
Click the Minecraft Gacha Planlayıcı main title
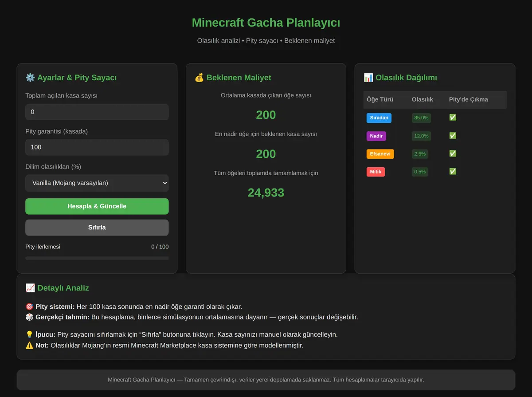click(266, 23)
